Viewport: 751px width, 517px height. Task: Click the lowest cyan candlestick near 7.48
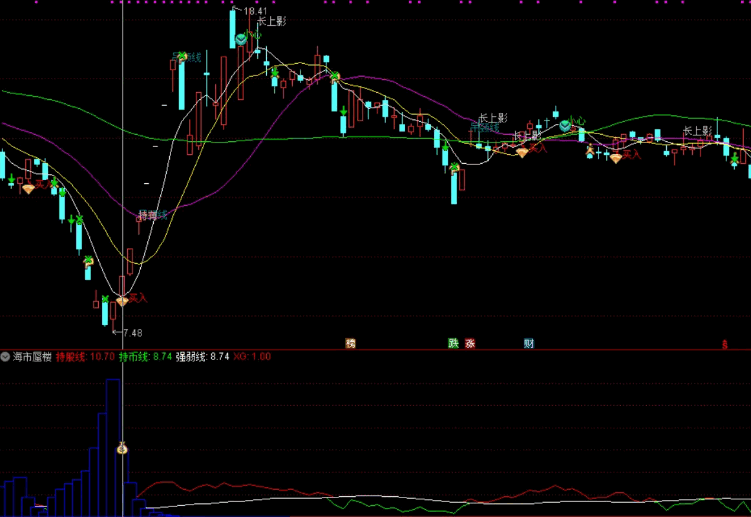click(x=104, y=314)
